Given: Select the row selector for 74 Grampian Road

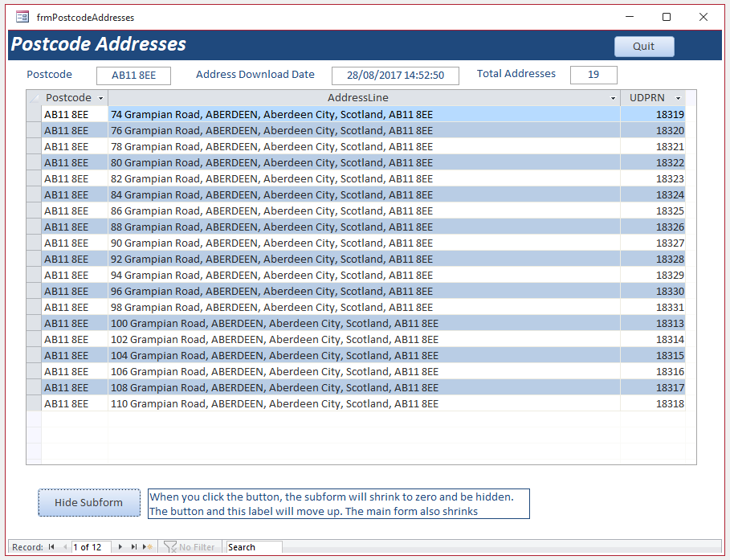Looking at the screenshot, I should (34, 115).
